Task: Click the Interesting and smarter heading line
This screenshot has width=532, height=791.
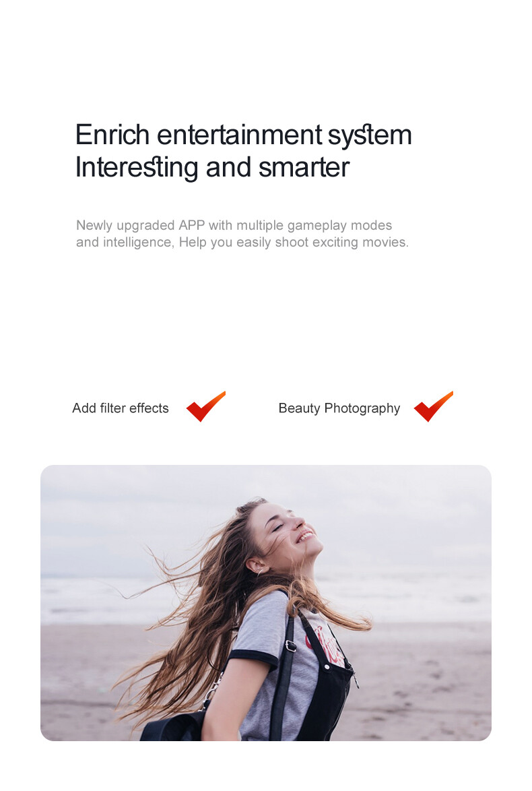Action: coord(212,168)
